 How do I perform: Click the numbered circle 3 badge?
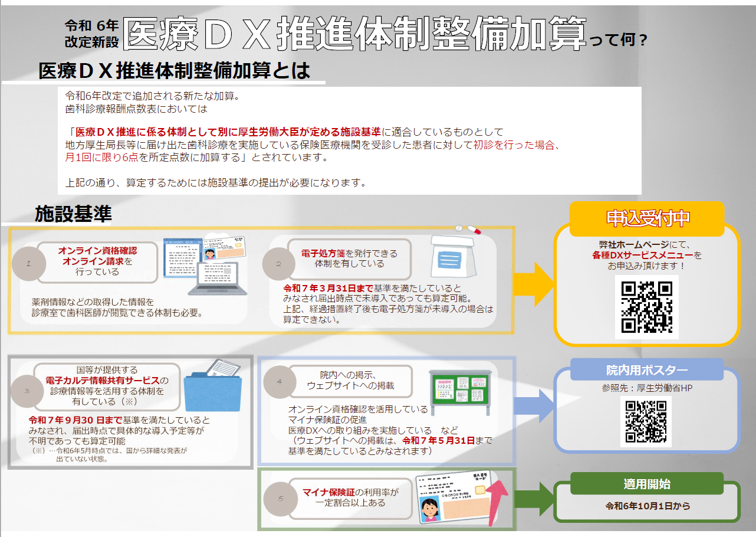coord(27,391)
